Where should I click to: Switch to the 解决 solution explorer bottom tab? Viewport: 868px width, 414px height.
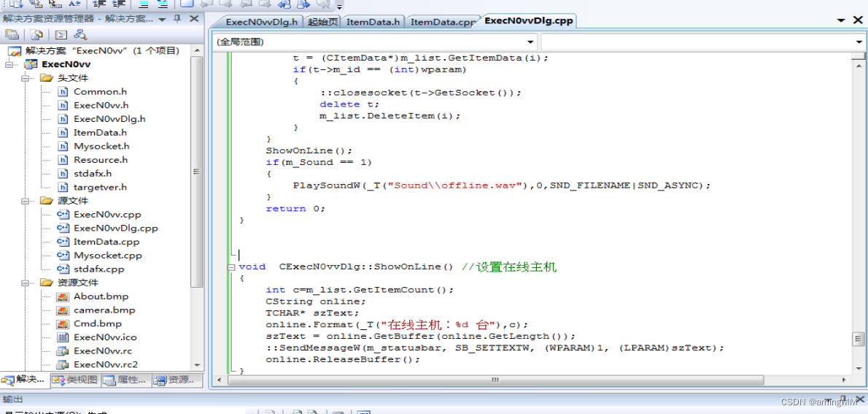click(24, 380)
